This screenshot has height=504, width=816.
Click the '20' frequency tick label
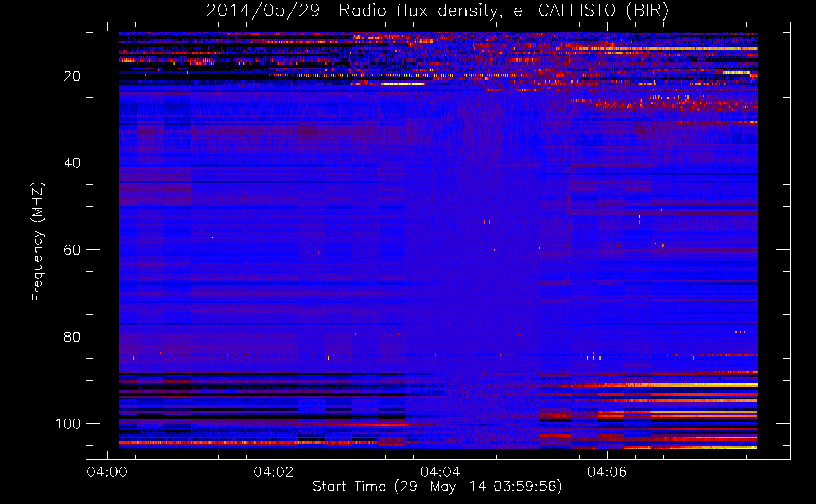pos(72,77)
